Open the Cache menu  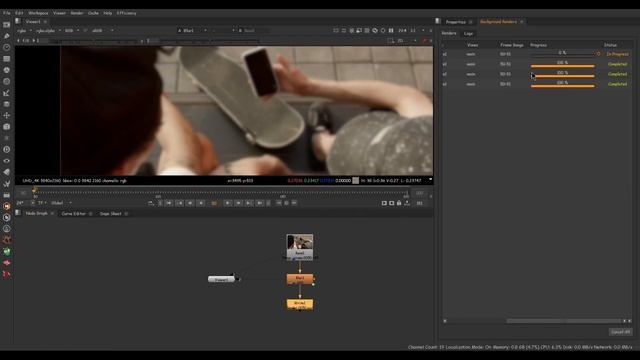(93, 13)
